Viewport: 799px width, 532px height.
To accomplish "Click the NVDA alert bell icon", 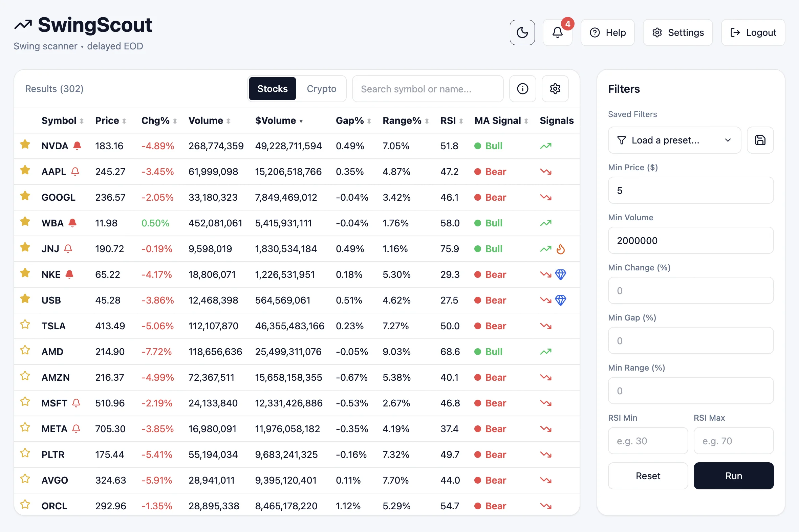I will click(x=78, y=146).
